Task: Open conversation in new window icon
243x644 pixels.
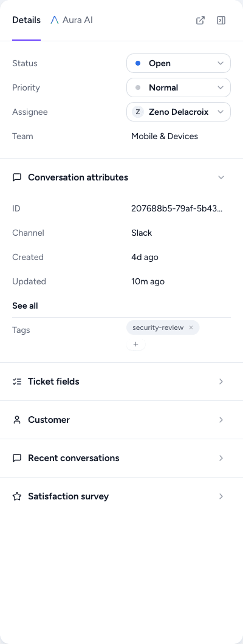Action: click(200, 20)
